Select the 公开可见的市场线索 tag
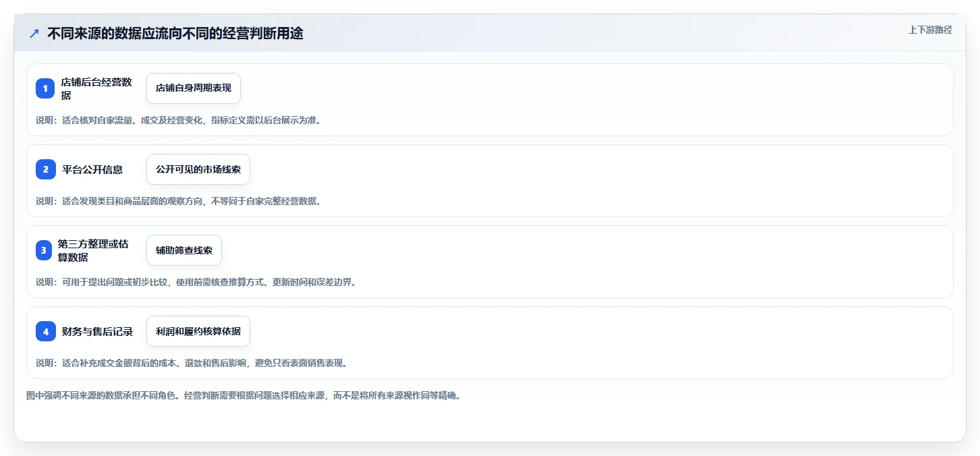 click(198, 169)
